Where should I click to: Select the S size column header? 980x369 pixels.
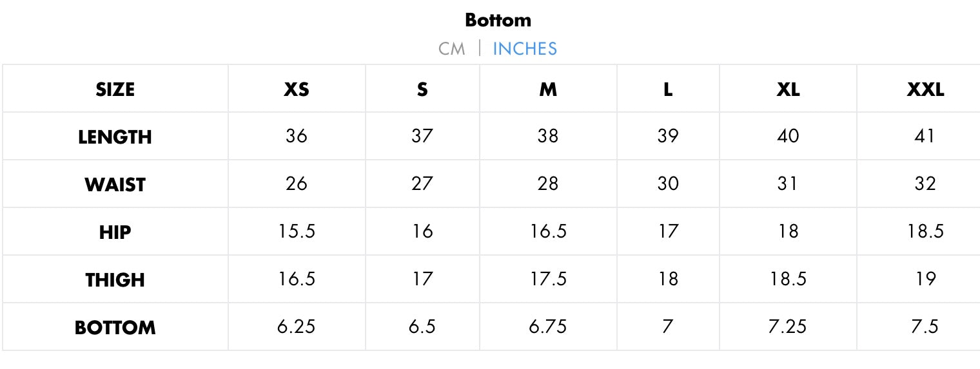click(422, 90)
